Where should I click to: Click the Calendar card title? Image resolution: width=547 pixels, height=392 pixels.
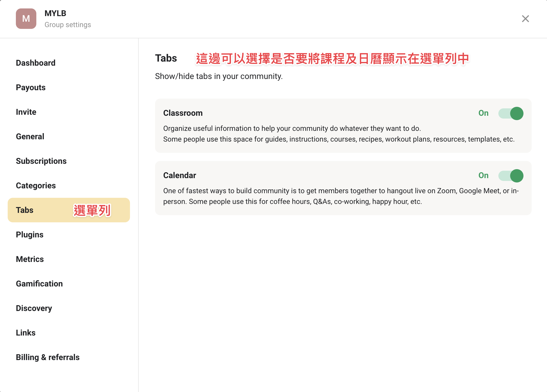tap(180, 175)
